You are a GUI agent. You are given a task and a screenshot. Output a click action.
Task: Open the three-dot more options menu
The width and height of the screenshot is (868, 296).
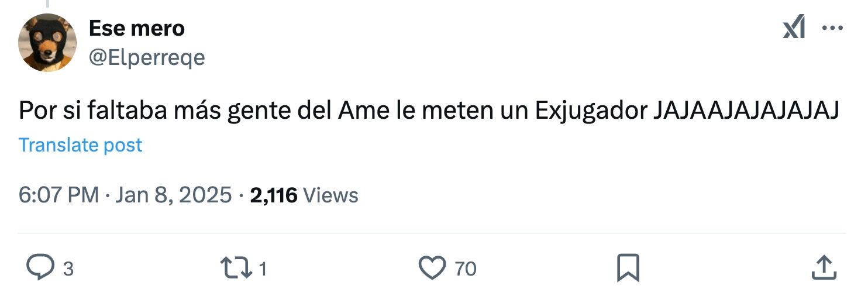pyautogui.click(x=832, y=27)
